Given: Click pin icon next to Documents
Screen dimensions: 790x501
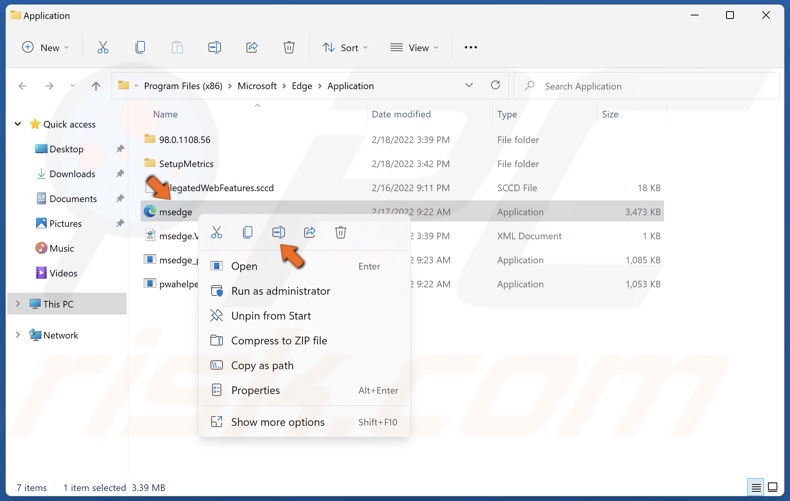Looking at the screenshot, I should tap(120, 199).
